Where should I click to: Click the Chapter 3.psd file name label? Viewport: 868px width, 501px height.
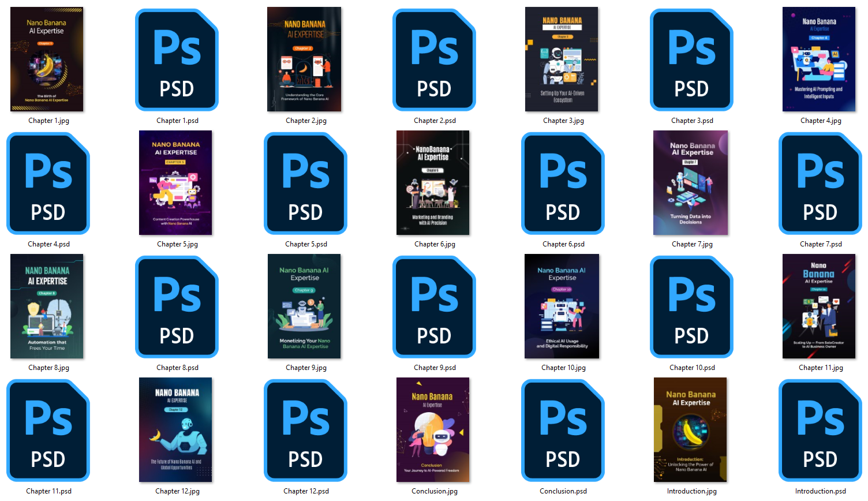[692, 121]
